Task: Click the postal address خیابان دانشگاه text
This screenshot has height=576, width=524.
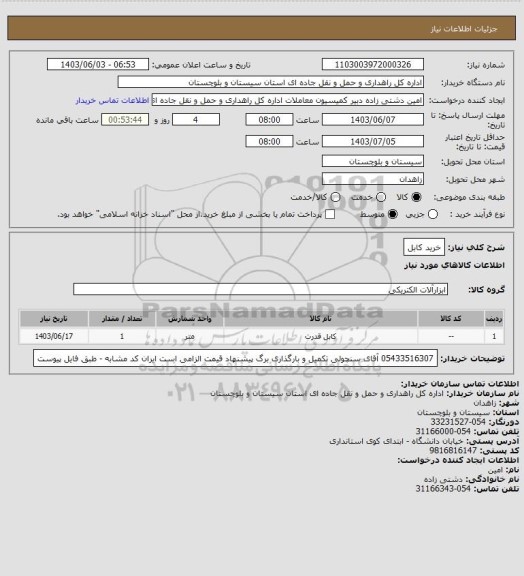Action: coord(396,441)
